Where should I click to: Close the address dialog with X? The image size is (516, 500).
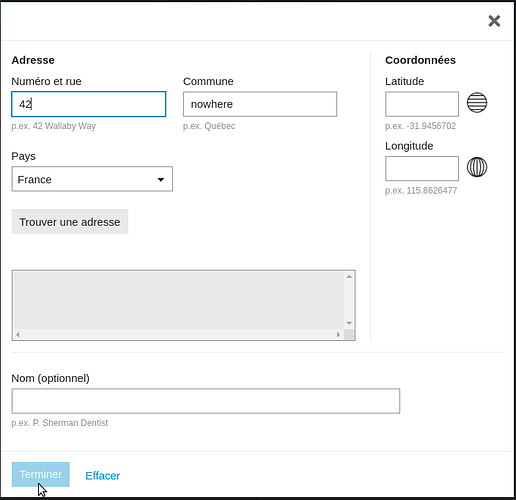pyautogui.click(x=494, y=21)
